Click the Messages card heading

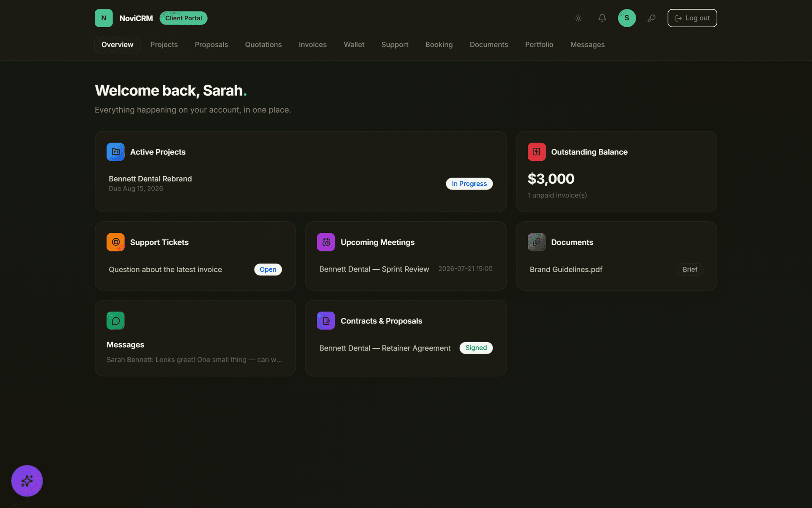point(125,345)
